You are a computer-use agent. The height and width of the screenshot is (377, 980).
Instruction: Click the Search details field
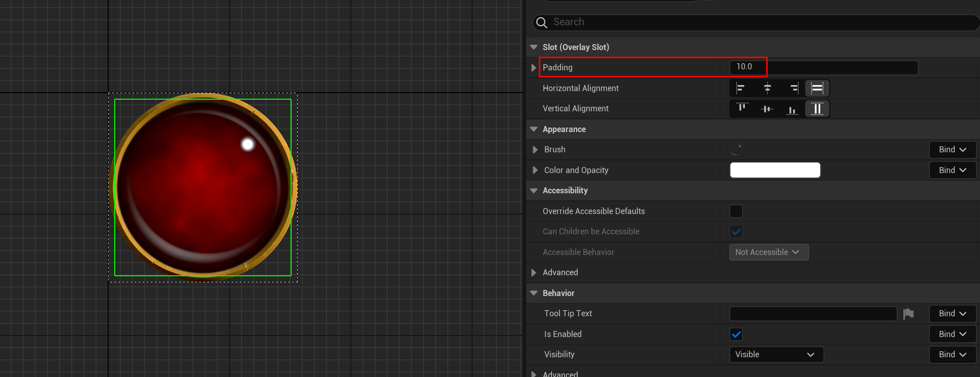[x=756, y=22]
